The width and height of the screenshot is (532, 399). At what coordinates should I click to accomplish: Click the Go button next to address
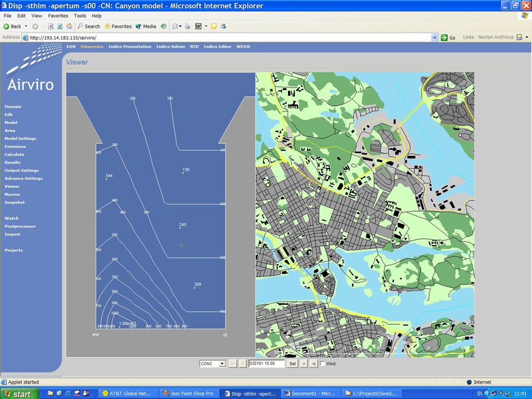tap(448, 38)
